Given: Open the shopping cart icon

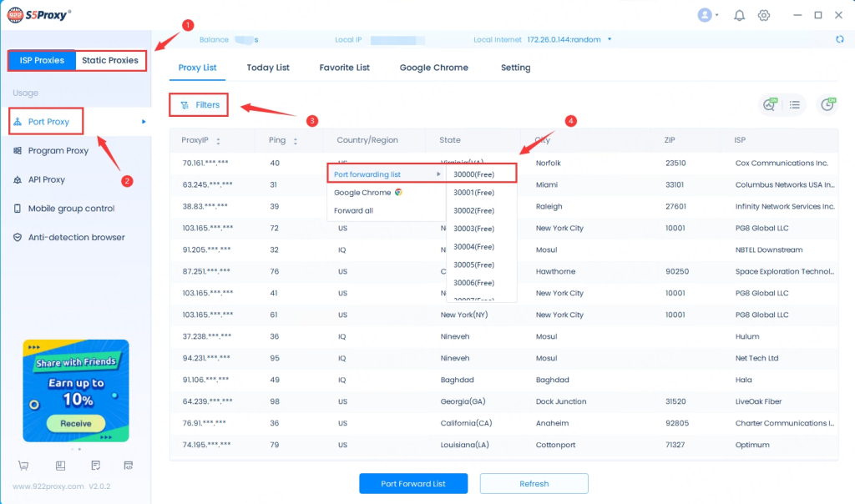Looking at the screenshot, I should click(23, 465).
